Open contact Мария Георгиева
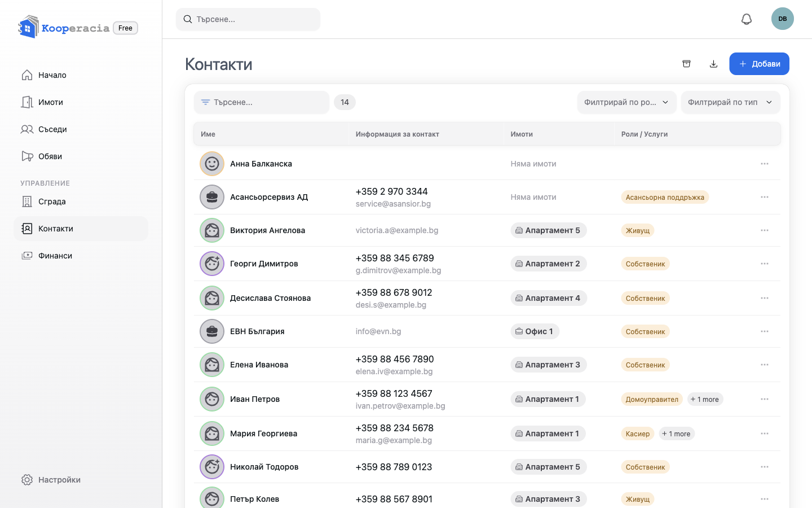Image resolution: width=812 pixels, height=508 pixels. (263, 433)
